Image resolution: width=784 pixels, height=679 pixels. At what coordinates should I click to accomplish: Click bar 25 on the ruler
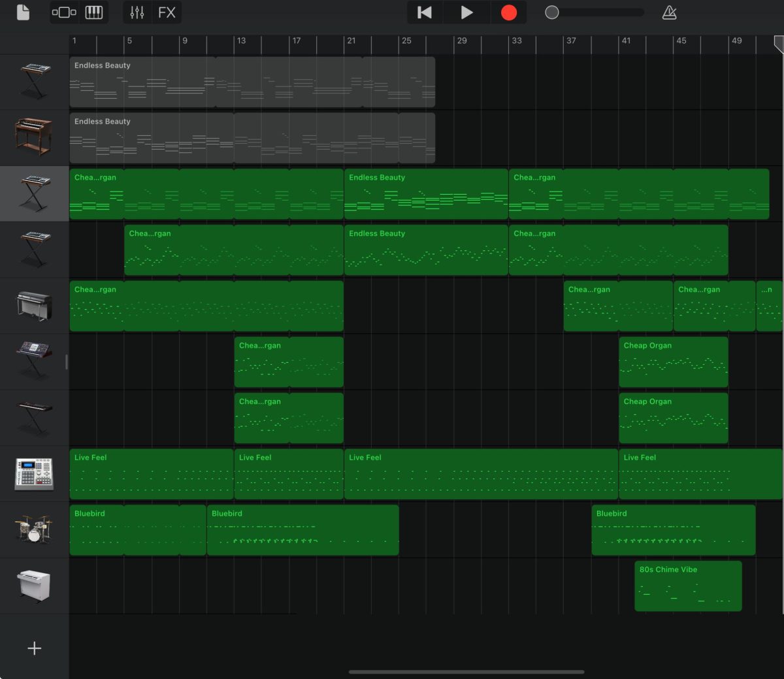(x=406, y=41)
